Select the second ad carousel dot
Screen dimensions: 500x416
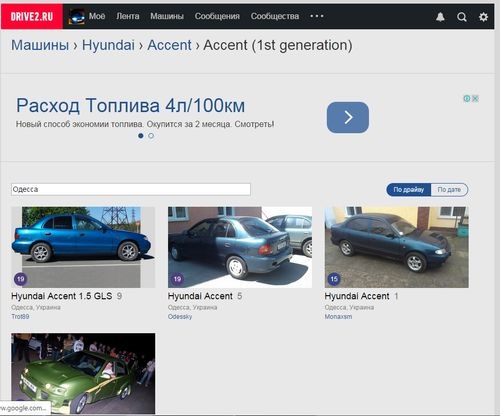151,136
